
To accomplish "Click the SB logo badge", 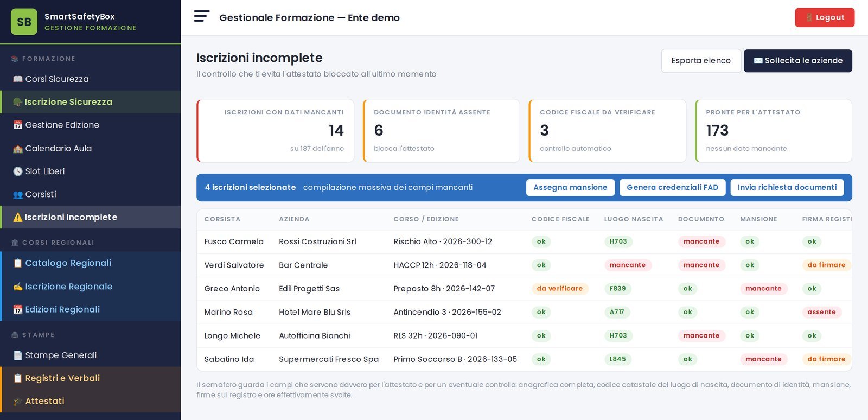I will (24, 22).
